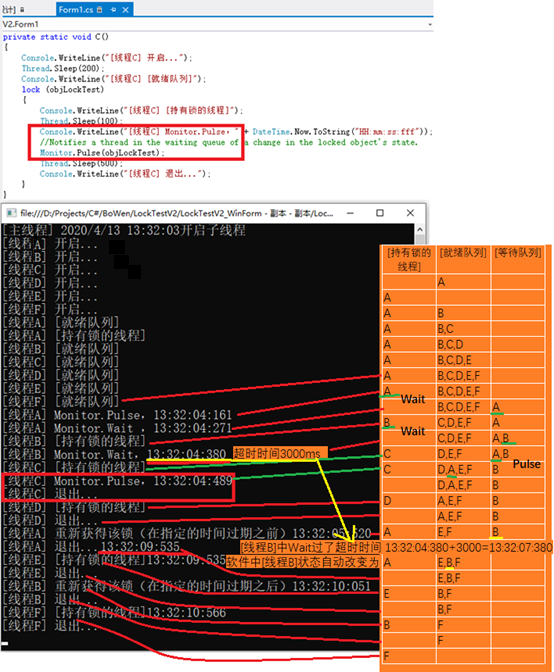This screenshot has height=672, width=554.
Task: Click the console scrollbar up arrow
Action: point(420,229)
